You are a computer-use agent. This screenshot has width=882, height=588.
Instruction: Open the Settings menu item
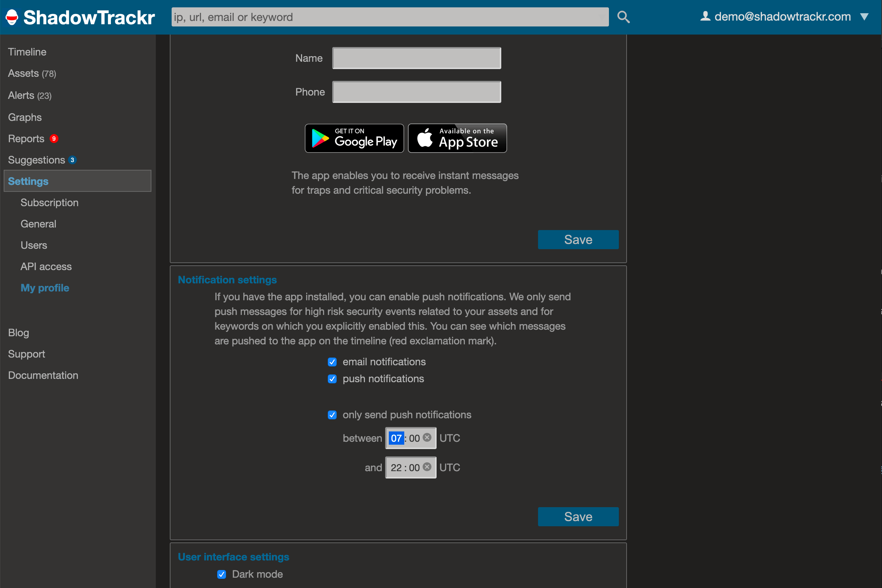(x=28, y=181)
